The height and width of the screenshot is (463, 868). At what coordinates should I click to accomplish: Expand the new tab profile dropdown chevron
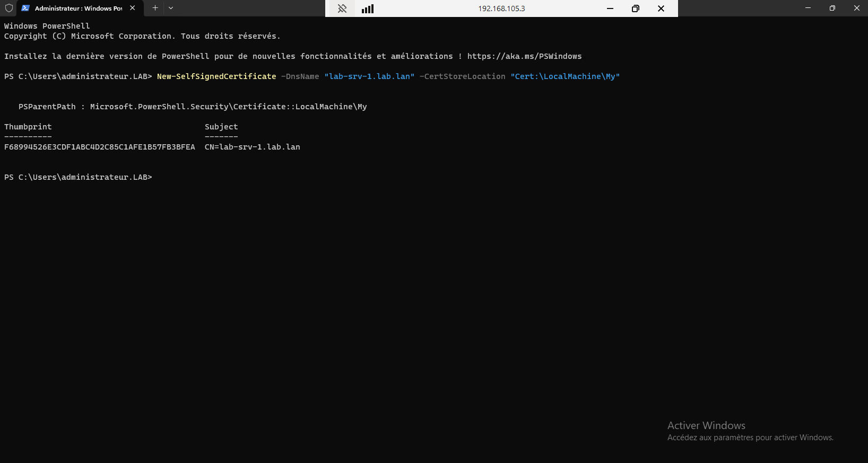tap(171, 8)
